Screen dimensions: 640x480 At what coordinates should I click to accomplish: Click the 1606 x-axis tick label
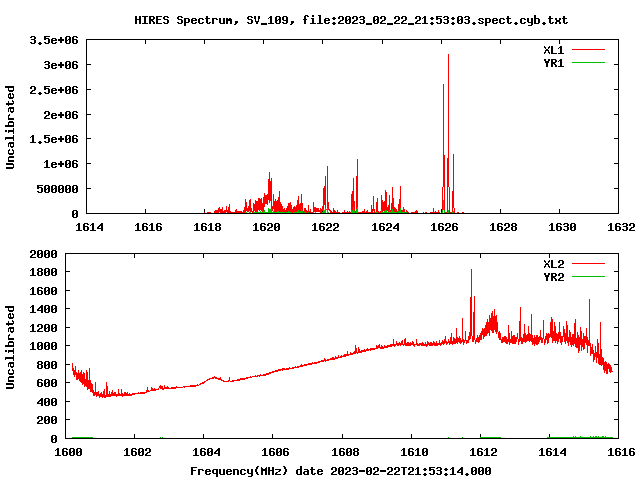tap(275, 452)
